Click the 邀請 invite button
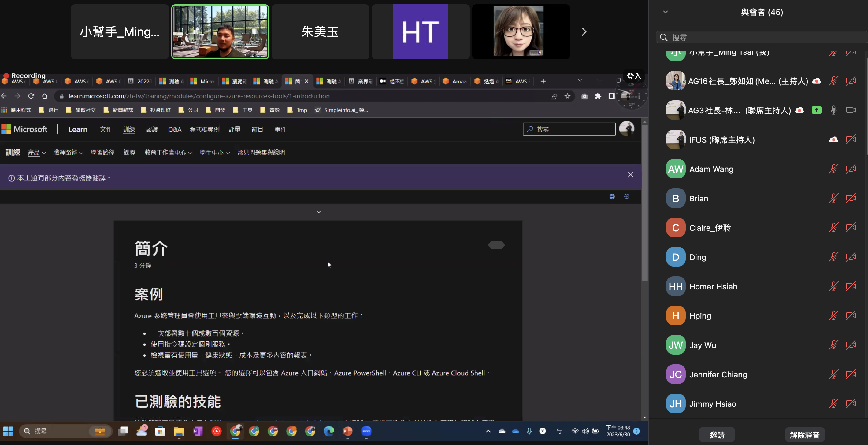 [717, 435]
